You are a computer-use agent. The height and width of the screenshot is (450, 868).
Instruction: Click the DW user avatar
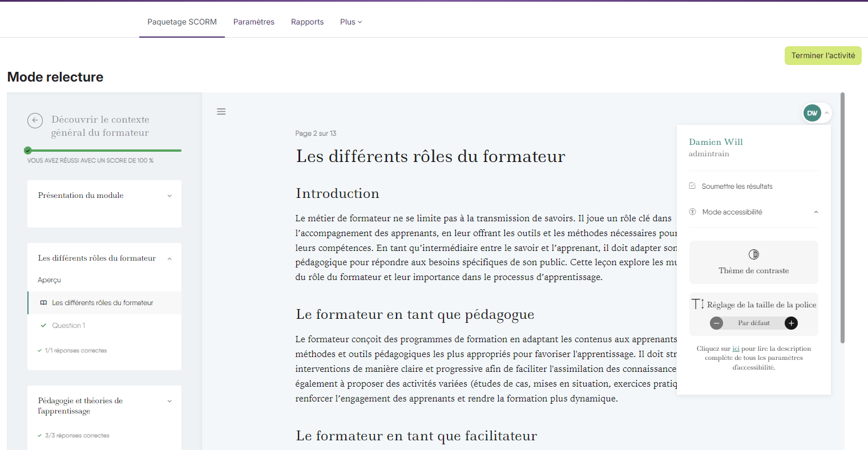tap(812, 112)
